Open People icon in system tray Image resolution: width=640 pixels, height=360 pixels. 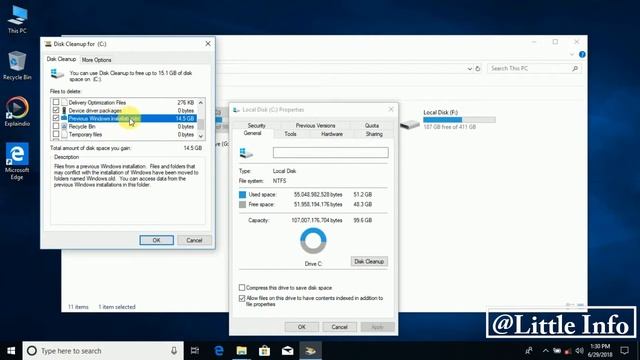pos(529,351)
